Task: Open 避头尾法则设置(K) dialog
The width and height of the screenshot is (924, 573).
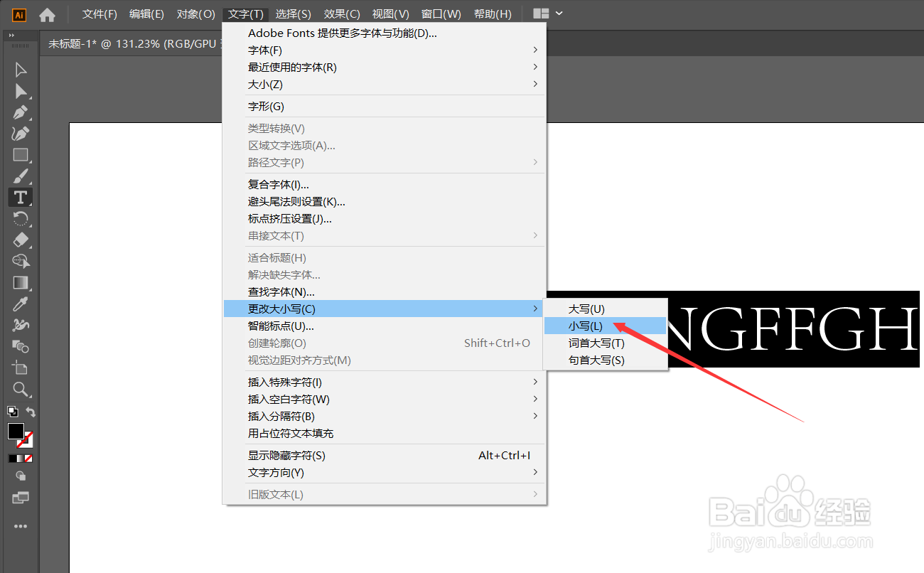Action: coord(385,201)
